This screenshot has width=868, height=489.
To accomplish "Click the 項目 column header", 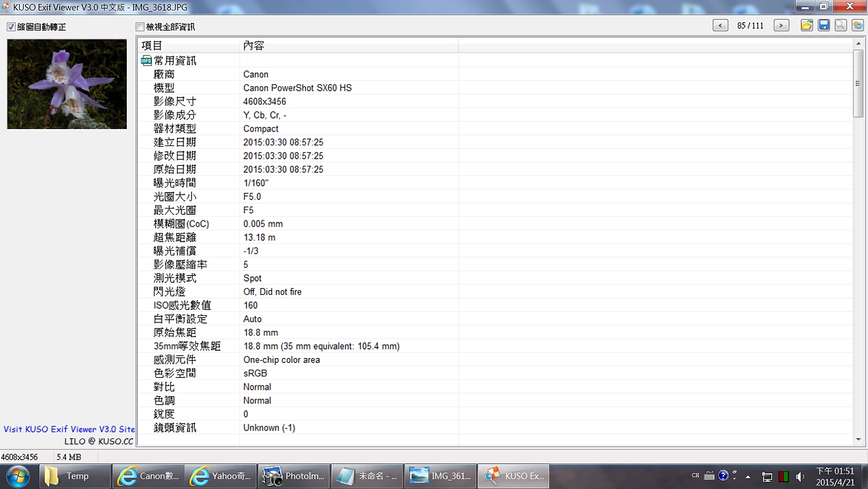I will point(189,45).
